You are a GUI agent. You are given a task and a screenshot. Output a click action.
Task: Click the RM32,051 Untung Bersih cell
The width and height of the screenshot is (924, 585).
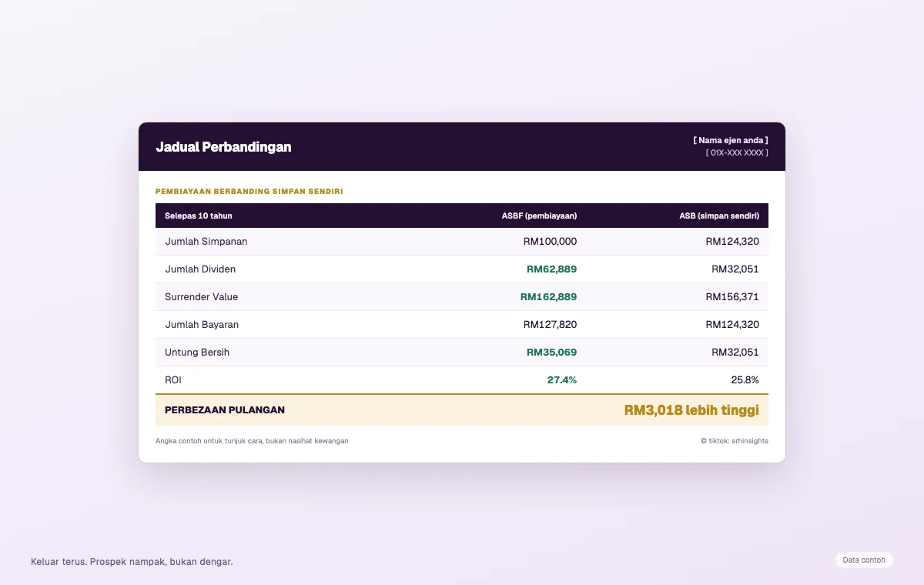point(735,352)
